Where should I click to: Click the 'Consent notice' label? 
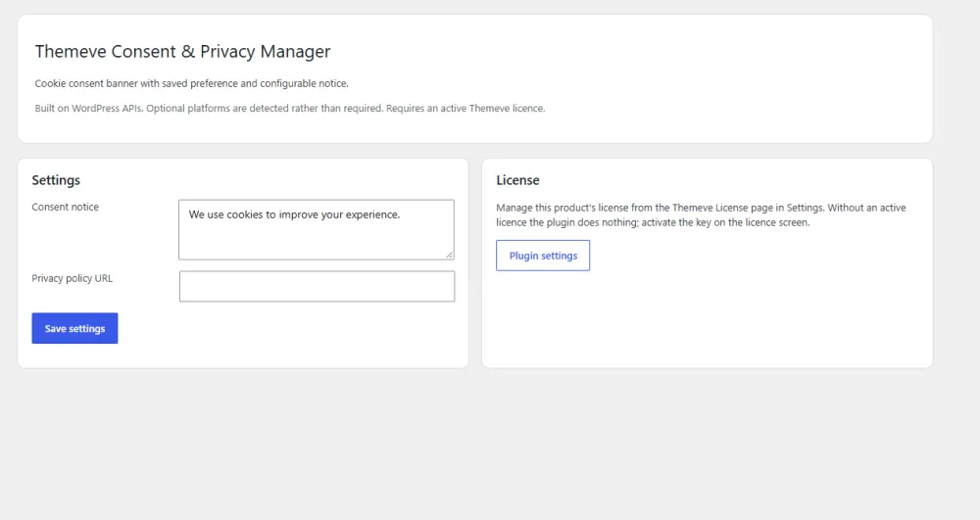pos(65,207)
